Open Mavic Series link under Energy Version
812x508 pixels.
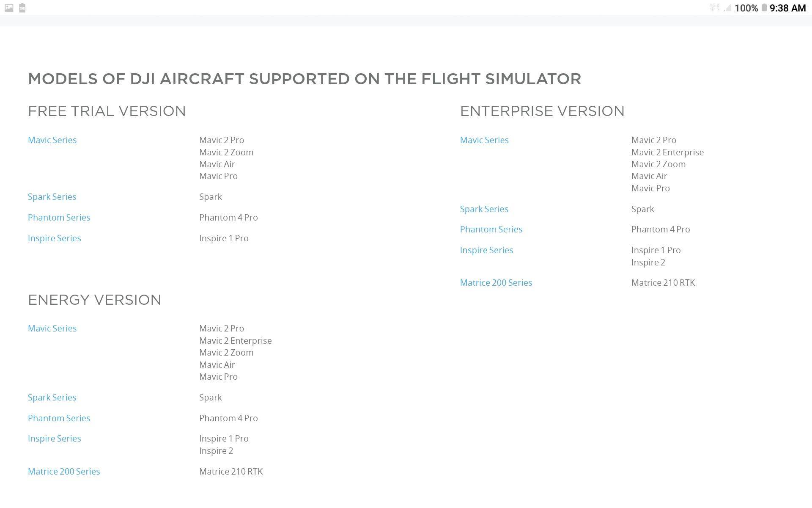tap(52, 329)
